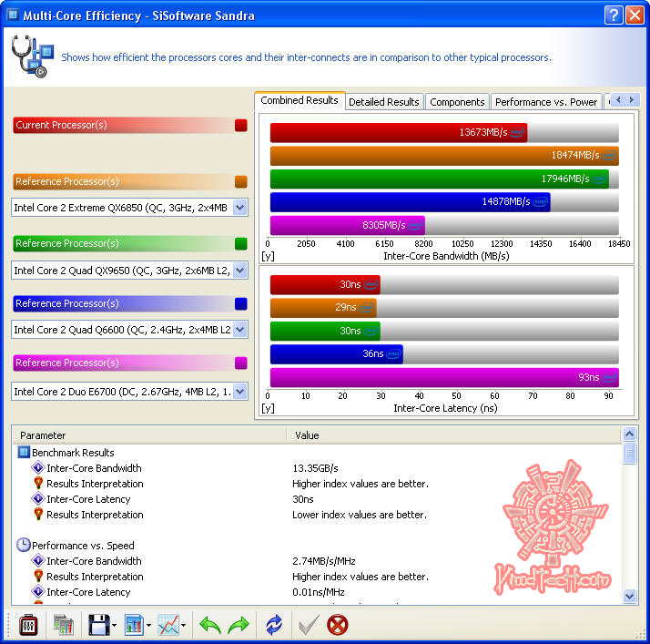Click the 13673MB/s red bandwidth bar
This screenshot has width=650, height=644.
[x=399, y=132]
